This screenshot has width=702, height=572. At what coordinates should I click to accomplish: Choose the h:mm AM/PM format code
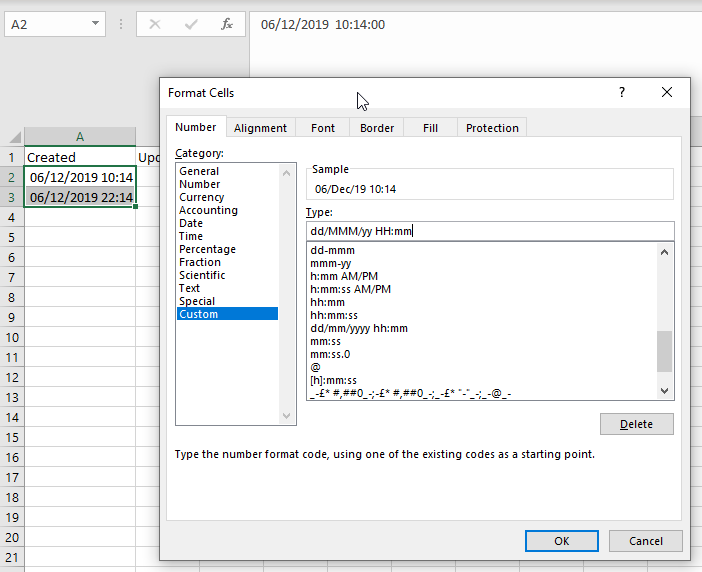[482, 276]
